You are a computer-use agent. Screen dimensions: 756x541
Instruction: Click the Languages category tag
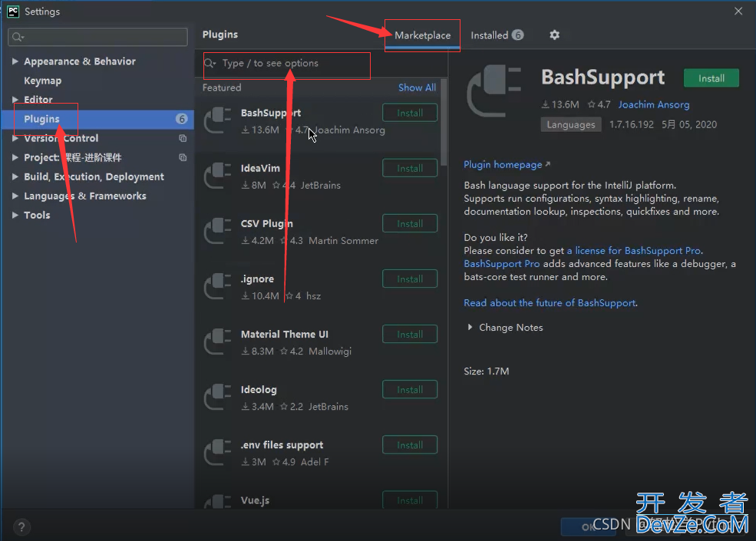pyautogui.click(x=571, y=125)
